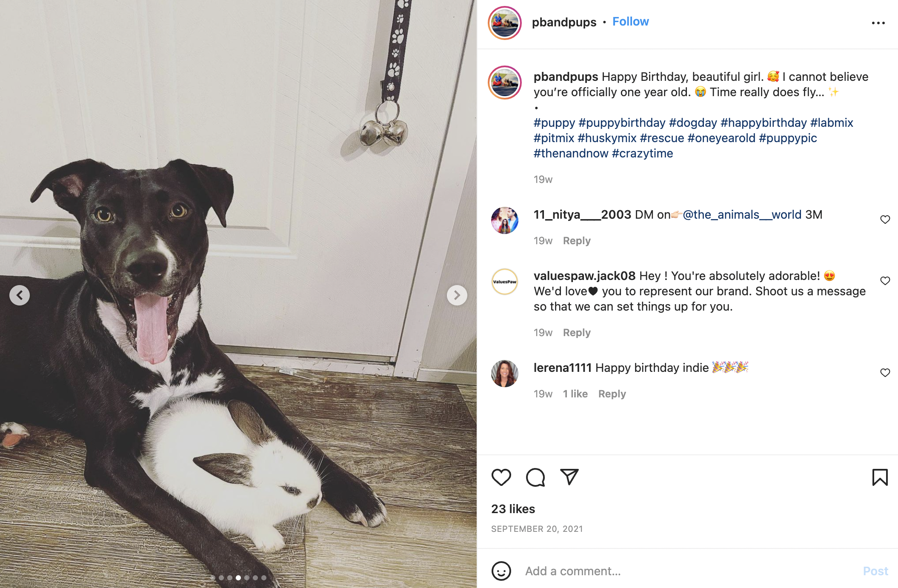Reply to valuespaw.jack08's comment
This screenshot has width=898, height=588.
tap(577, 333)
